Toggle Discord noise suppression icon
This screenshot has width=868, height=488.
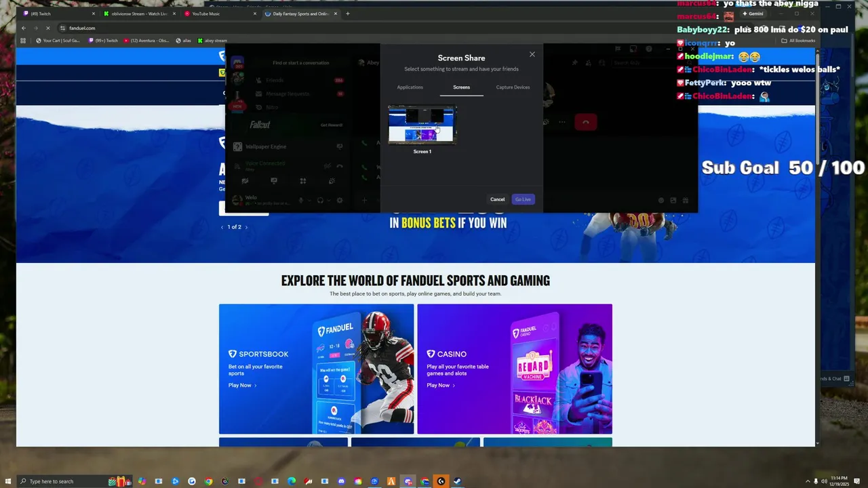(x=328, y=166)
